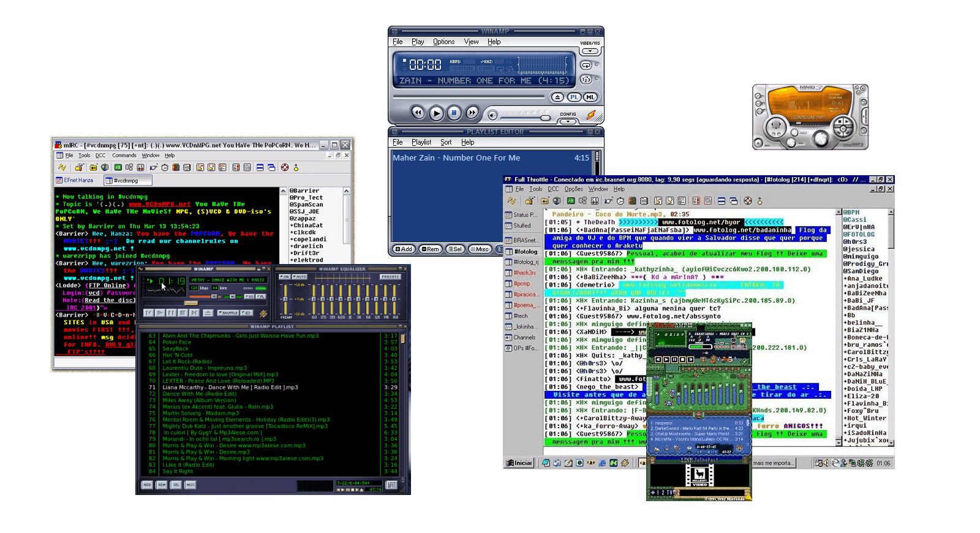Click the Add button in Playlist Editor

pyautogui.click(x=404, y=249)
